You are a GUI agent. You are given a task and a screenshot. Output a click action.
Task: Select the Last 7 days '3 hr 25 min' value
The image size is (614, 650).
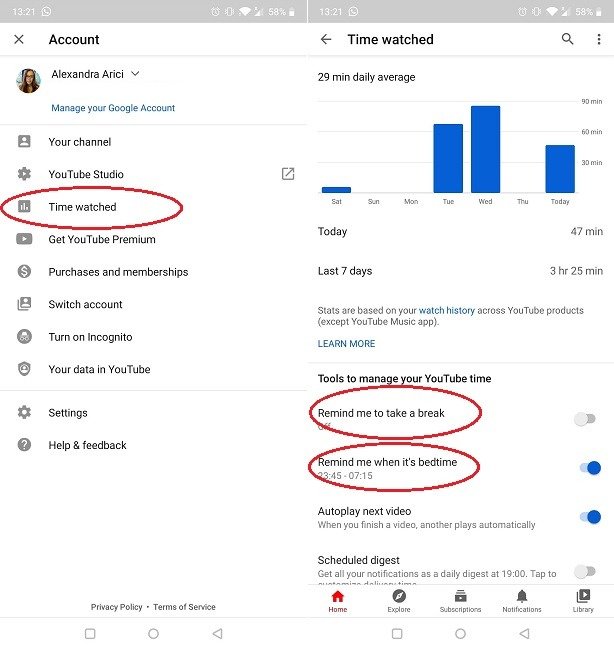coord(576,271)
